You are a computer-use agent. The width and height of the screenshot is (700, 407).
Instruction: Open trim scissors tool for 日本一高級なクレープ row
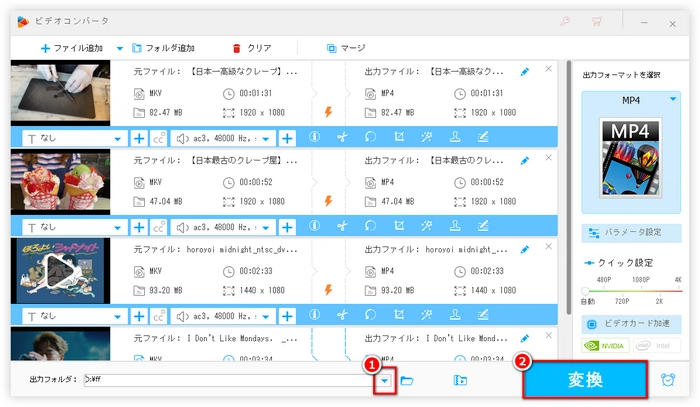point(342,137)
